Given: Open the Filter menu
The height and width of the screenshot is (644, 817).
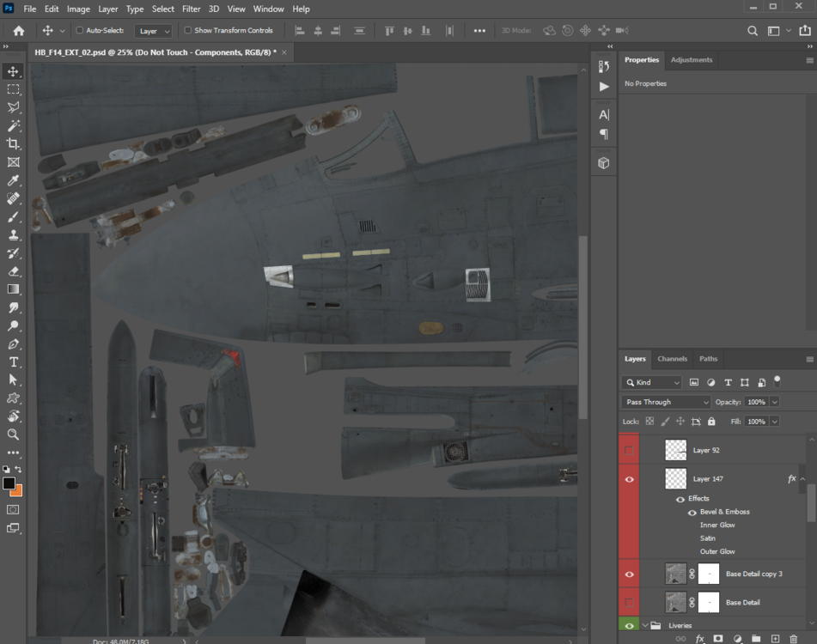Looking at the screenshot, I should pos(191,9).
